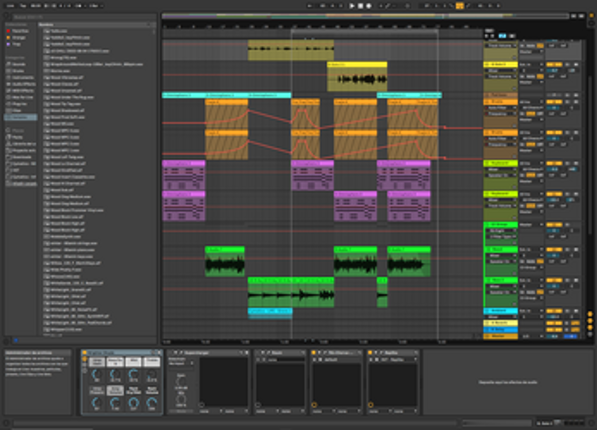This screenshot has height=430, width=597.
Task: Stop playback with the square Stop button
Action: click(361, 6)
